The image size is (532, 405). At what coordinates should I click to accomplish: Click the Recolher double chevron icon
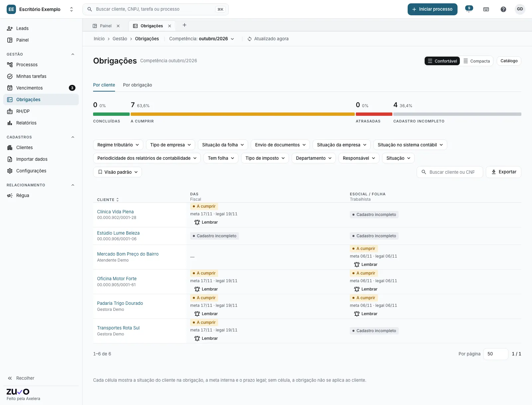[x=10, y=378]
